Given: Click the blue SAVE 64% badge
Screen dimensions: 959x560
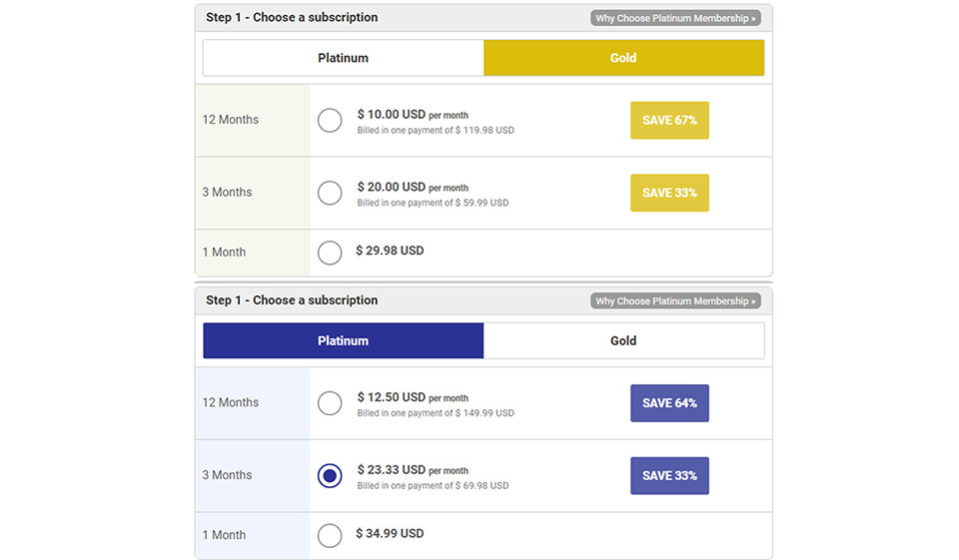Looking at the screenshot, I should tap(669, 403).
